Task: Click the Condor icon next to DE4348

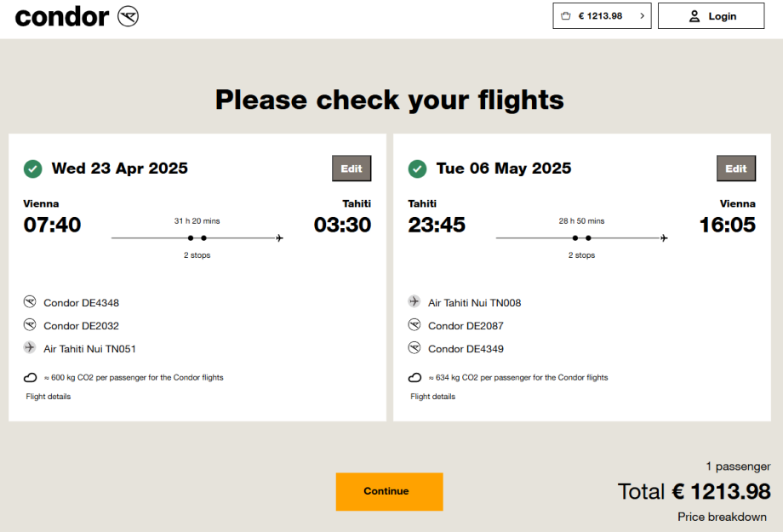Action: click(30, 302)
